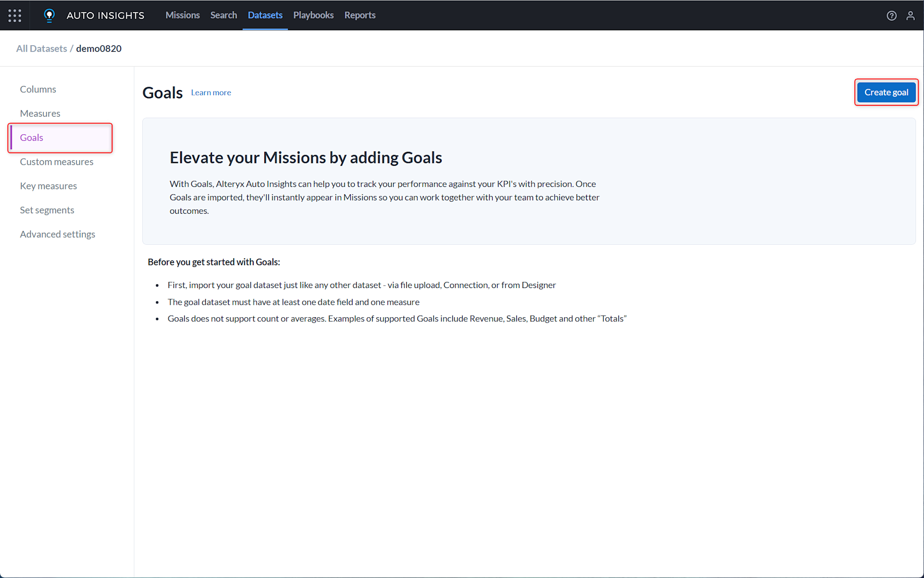Click the Learn more link
The height and width of the screenshot is (578, 924).
click(211, 92)
